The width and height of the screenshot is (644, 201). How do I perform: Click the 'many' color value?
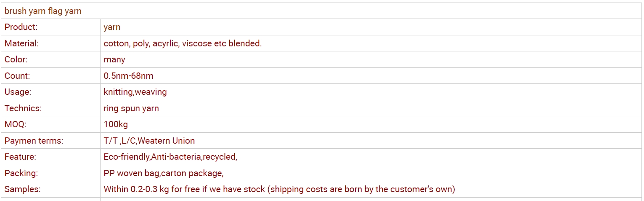click(x=114, y=59)
